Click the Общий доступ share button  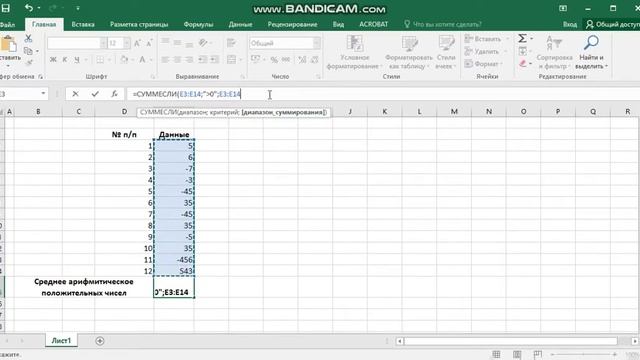tap(613, 24)
